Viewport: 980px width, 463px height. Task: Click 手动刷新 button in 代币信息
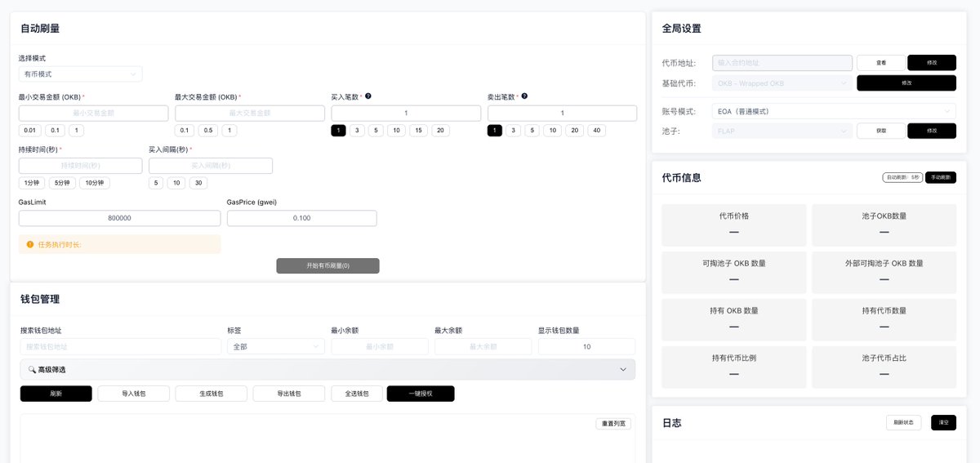(x=941, y=177)
